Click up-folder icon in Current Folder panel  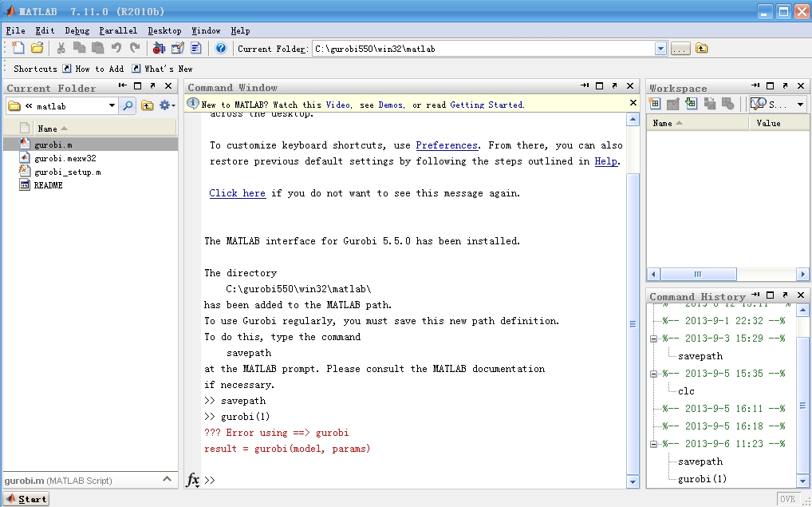[147, 105]
